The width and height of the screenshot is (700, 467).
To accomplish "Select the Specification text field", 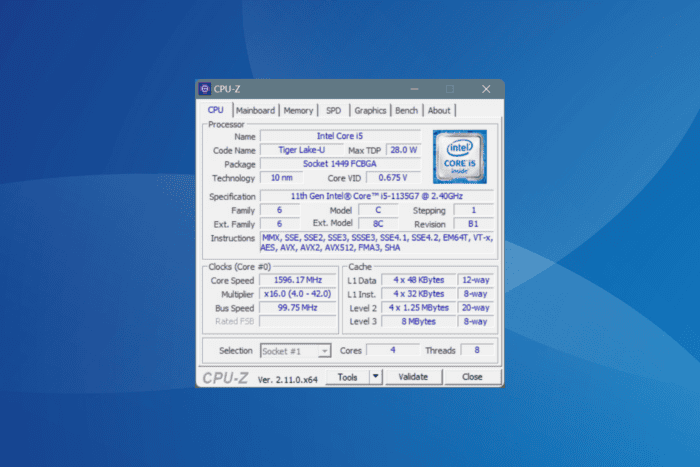I will [378, 197].
